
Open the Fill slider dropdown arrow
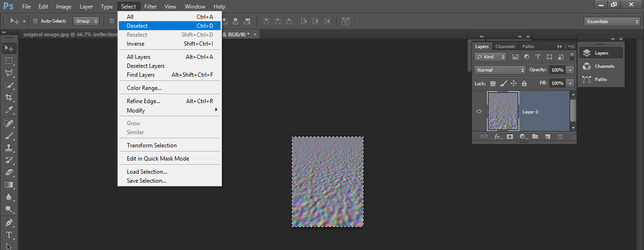[570, 83]
